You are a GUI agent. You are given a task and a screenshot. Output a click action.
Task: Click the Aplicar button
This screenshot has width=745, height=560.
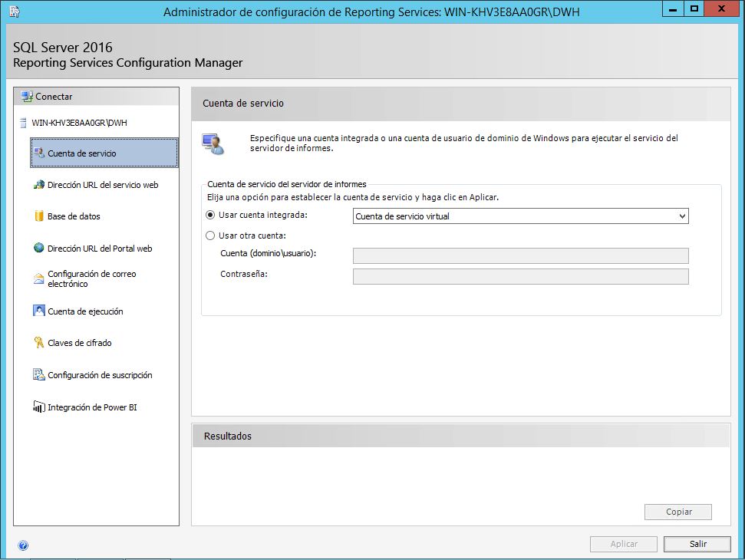(623, 544)
